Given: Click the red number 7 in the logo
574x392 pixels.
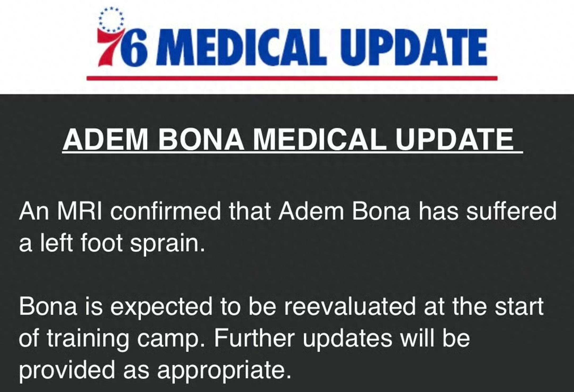Looking at the screenshot, I should [109, 48].
